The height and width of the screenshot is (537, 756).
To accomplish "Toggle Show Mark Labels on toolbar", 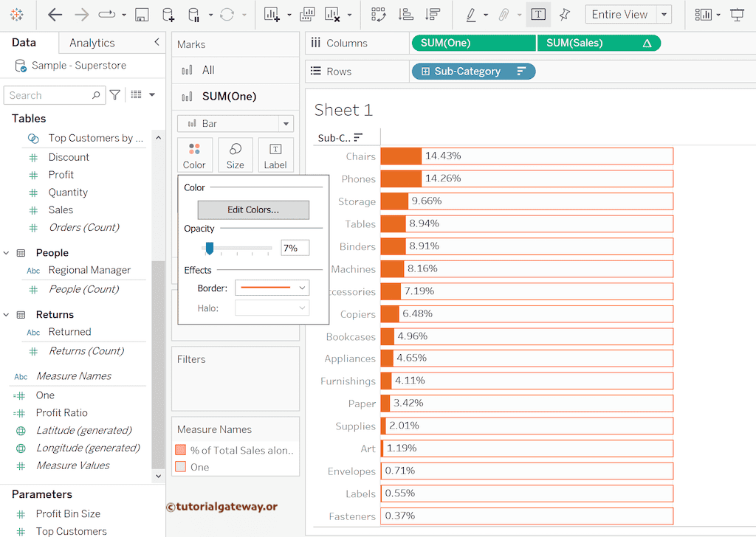I will click(539, 14).
